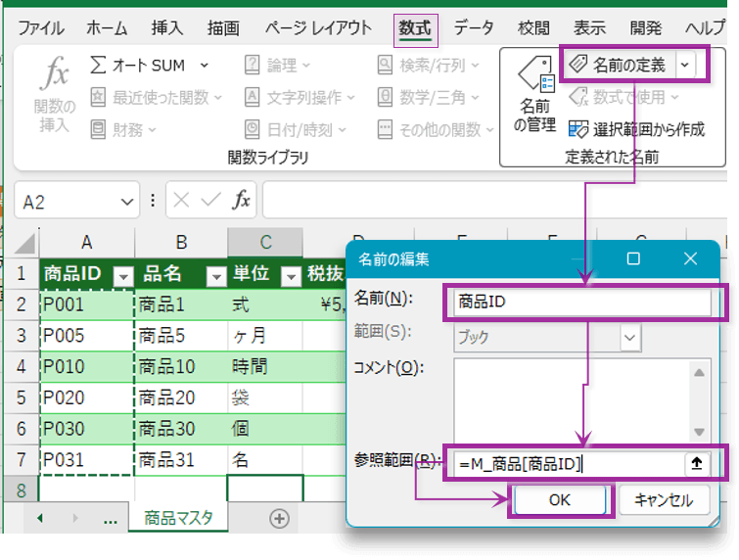This screenshot has width=739, height=560.
Task: Click the 数式で使用 button
Action: [x=624, y=98]
